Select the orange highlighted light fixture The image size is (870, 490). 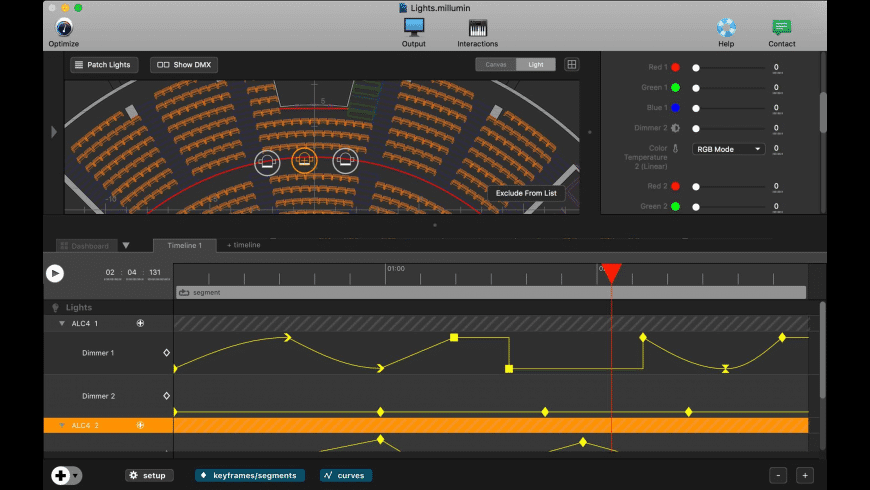(304, 161)
